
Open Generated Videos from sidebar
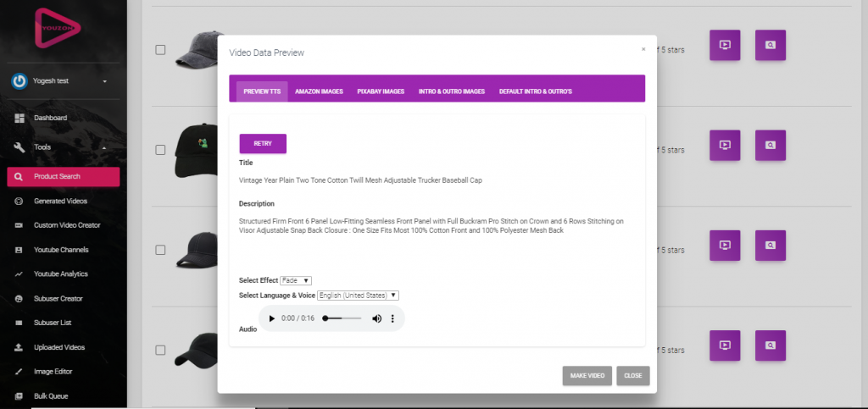(59, 201)
